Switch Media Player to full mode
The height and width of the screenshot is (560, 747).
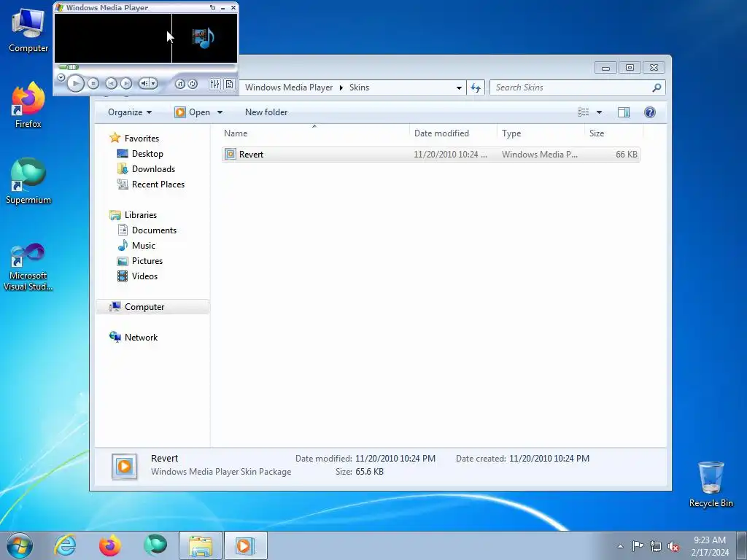212,7
